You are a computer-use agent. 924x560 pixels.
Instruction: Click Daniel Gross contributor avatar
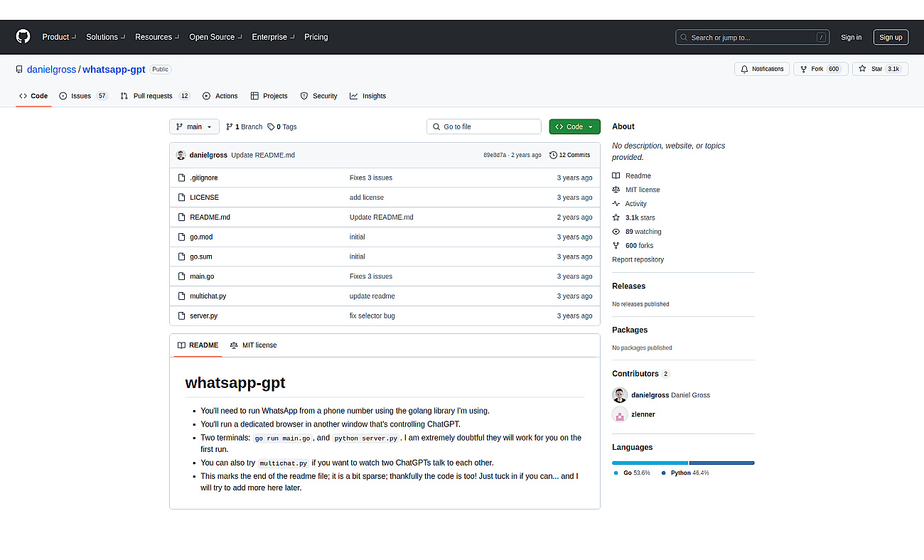tap(620, 395)
